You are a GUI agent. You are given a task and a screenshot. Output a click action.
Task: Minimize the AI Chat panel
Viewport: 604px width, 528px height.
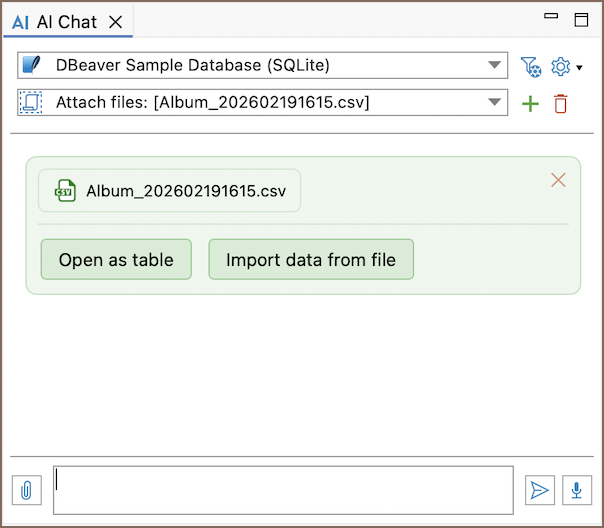[x=549, y=17]
